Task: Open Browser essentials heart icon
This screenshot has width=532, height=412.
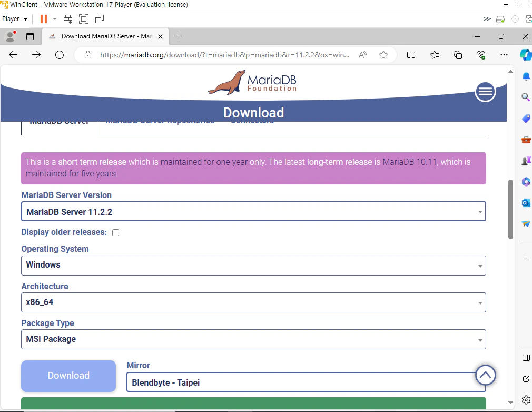Action: (481, 55)
